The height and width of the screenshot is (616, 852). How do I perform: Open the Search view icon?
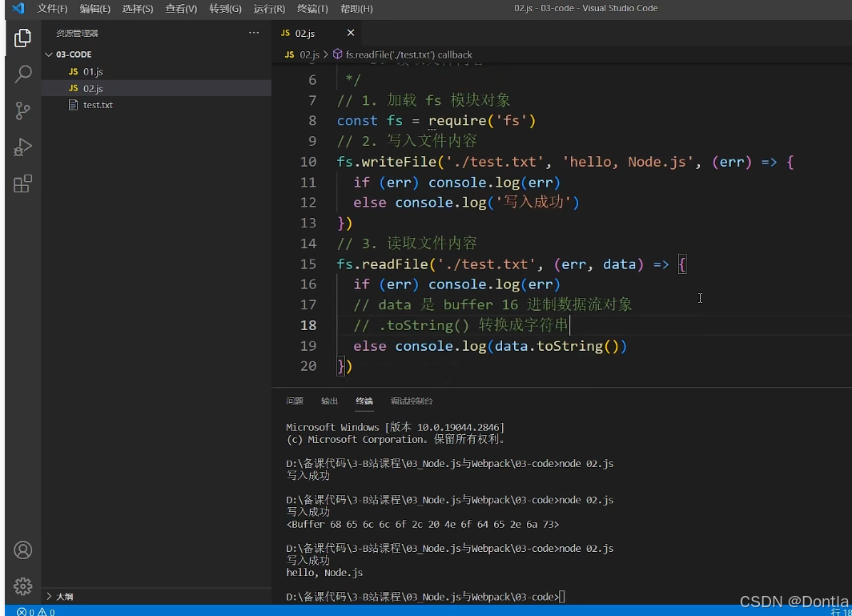(x=22, y=74)
